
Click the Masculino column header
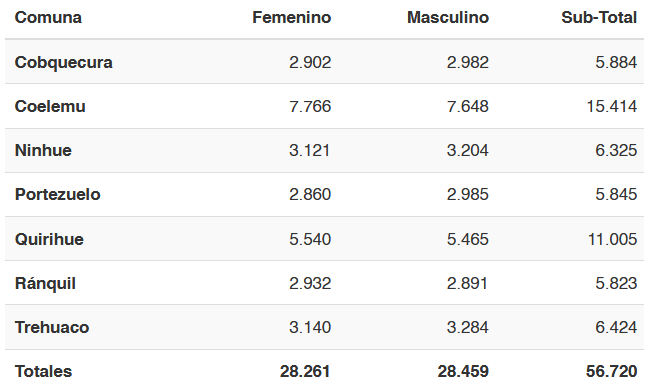(x=448, y=17)
